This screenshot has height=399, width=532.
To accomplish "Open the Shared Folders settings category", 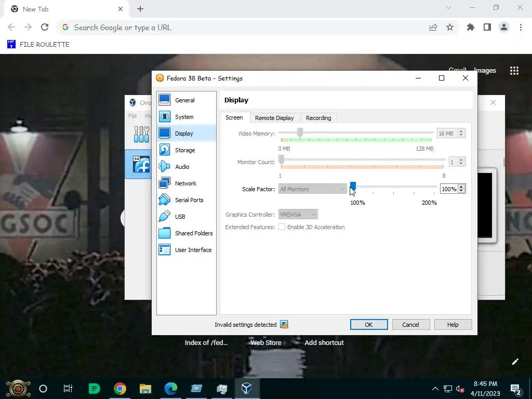I will tap(187, 233).
